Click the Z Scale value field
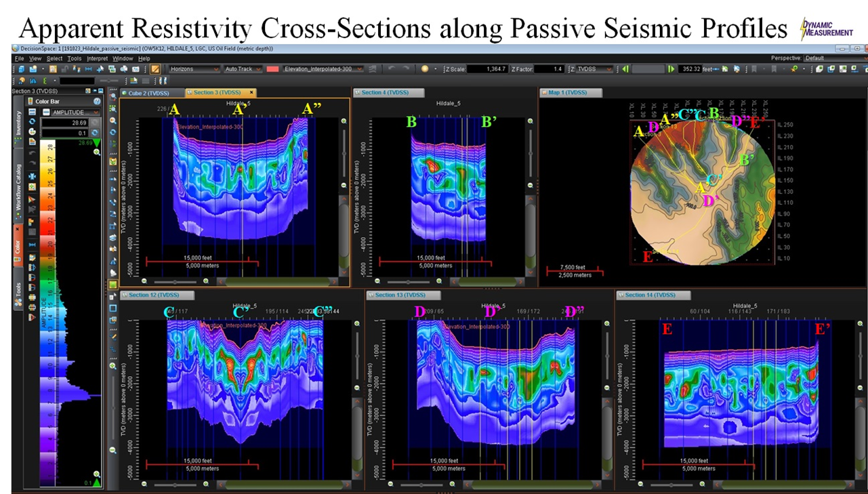 [x=487, y=69]
